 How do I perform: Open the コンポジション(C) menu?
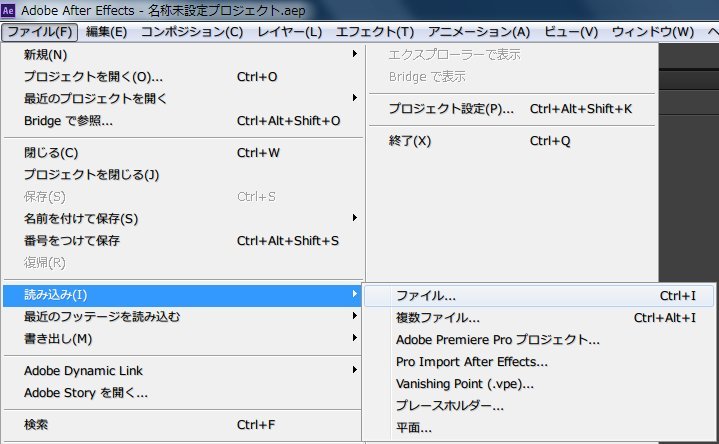click(191, 32)
